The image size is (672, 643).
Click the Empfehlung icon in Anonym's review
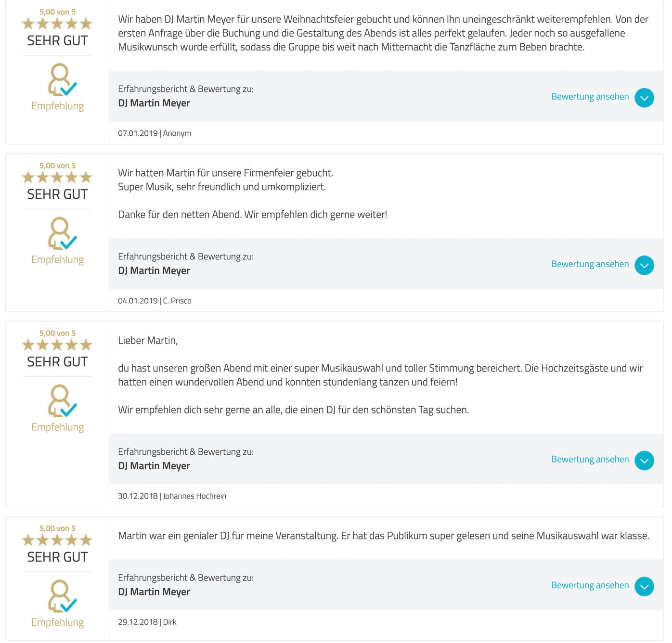point(62,80)
